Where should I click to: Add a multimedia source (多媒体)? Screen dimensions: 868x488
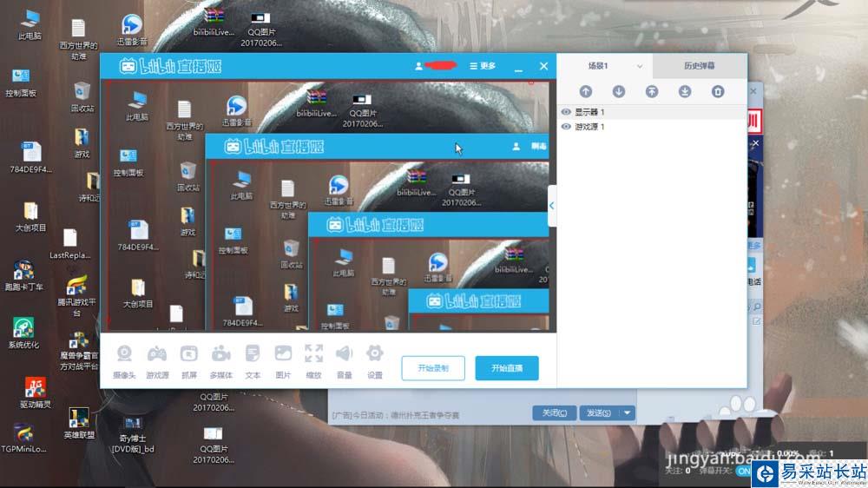pyautogui.click(x=220, y=361)
